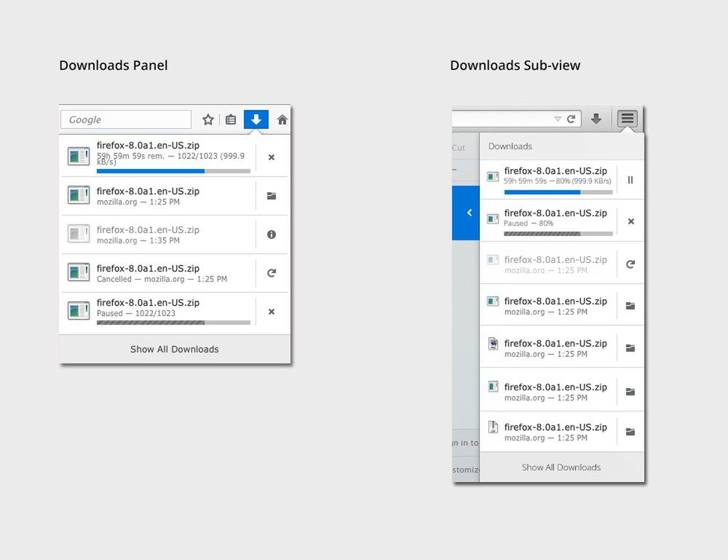
Task: Click striped progress bar of Paused 1022/1023
Action: 174,323
